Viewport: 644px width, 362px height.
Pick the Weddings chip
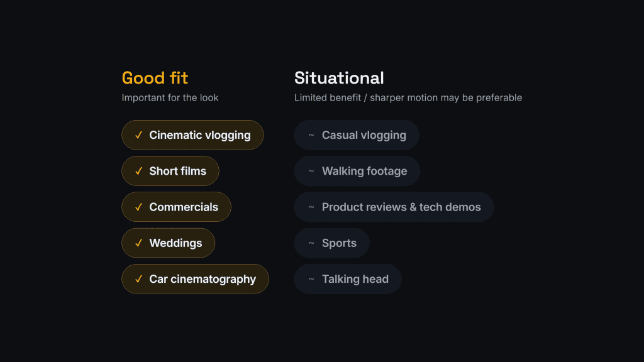point(169,243)
